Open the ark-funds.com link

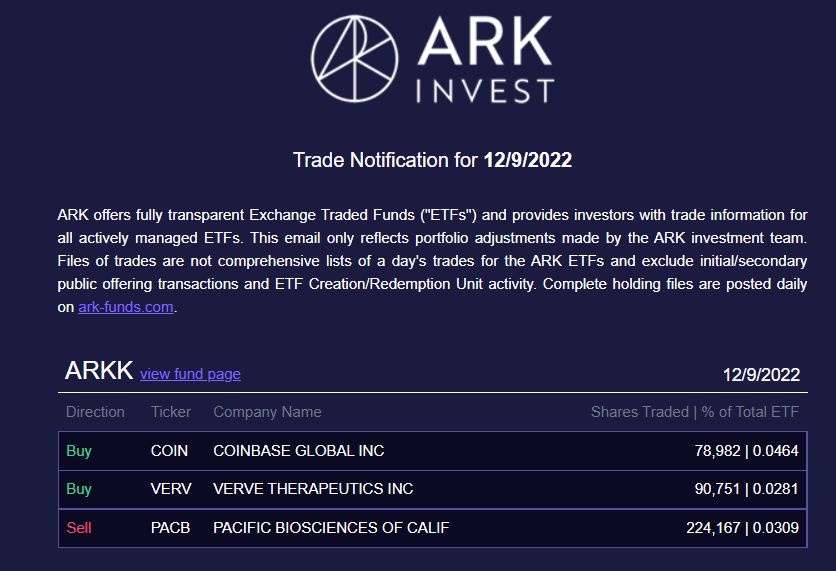(126, 307)
